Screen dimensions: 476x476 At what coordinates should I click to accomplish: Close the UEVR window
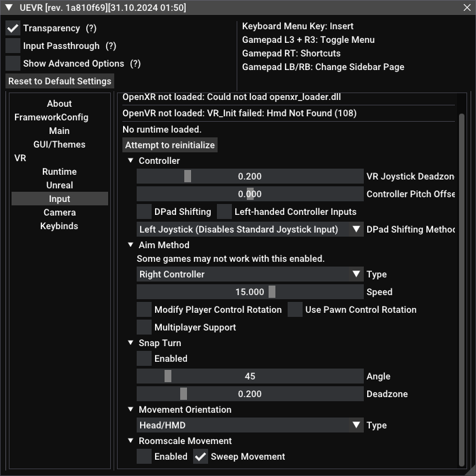tap(467, 7)
